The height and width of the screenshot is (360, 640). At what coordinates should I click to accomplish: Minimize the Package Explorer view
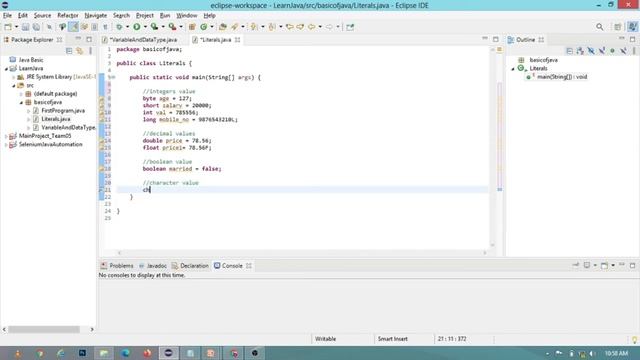[78, 39]
